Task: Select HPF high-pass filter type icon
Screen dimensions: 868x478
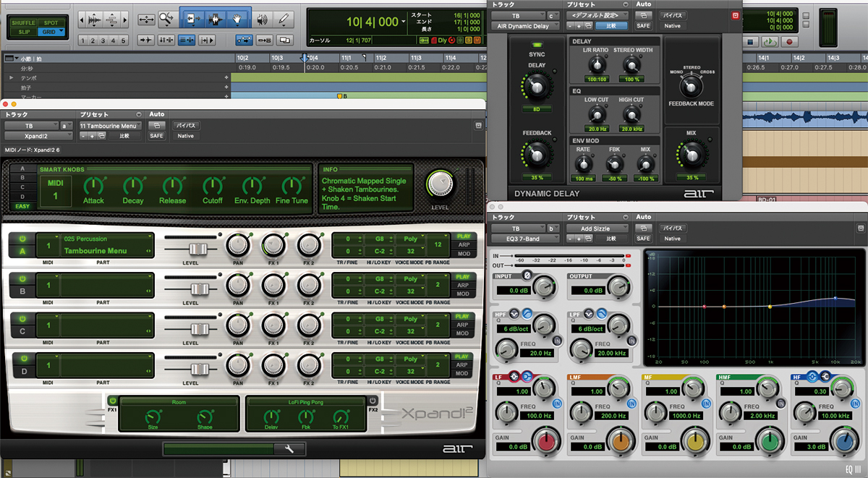Action: coord(527,313)
